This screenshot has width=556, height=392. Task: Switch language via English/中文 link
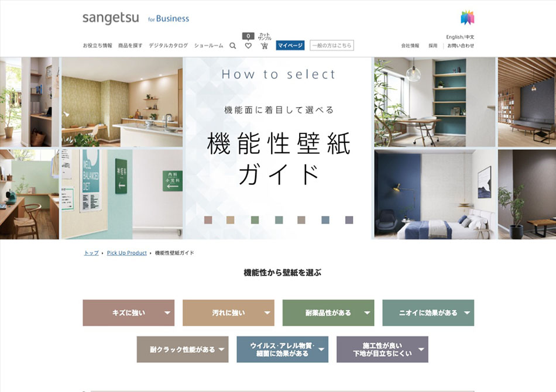(460, 37)
